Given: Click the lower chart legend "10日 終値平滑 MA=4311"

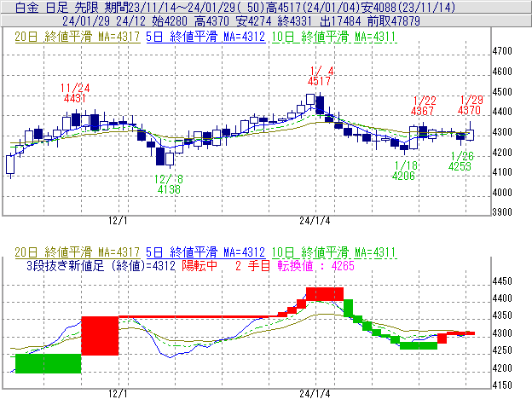Looking at the screenshot, I should (334, 252).
